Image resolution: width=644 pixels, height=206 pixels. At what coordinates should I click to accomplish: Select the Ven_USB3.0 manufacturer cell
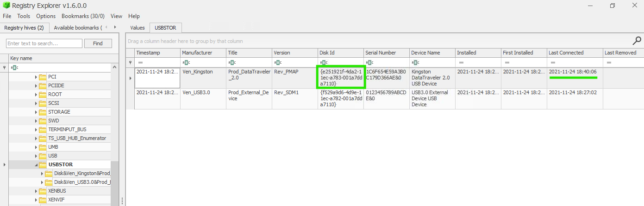click(x=203, y=99)
